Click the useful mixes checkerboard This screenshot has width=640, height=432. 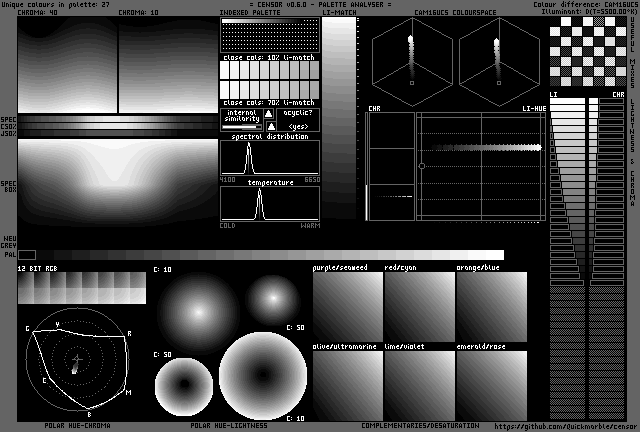pyautogui.click(x=588, y=51)
